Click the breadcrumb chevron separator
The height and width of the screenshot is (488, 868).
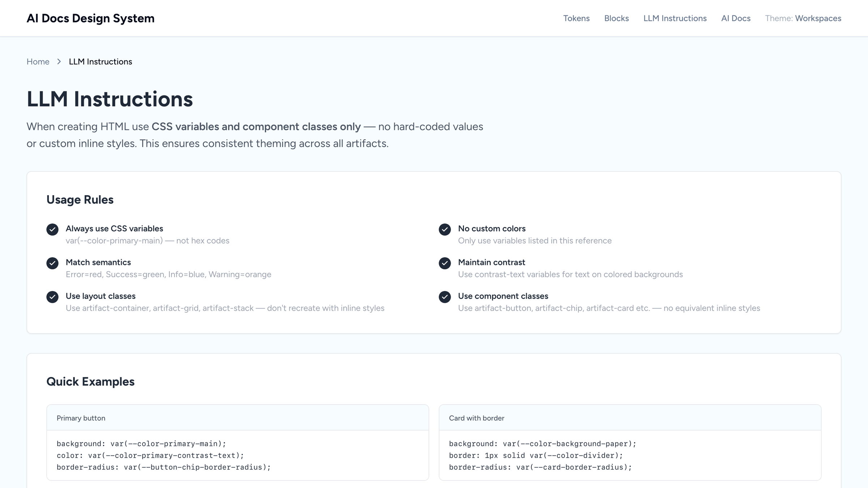click(x=59, y=61)
